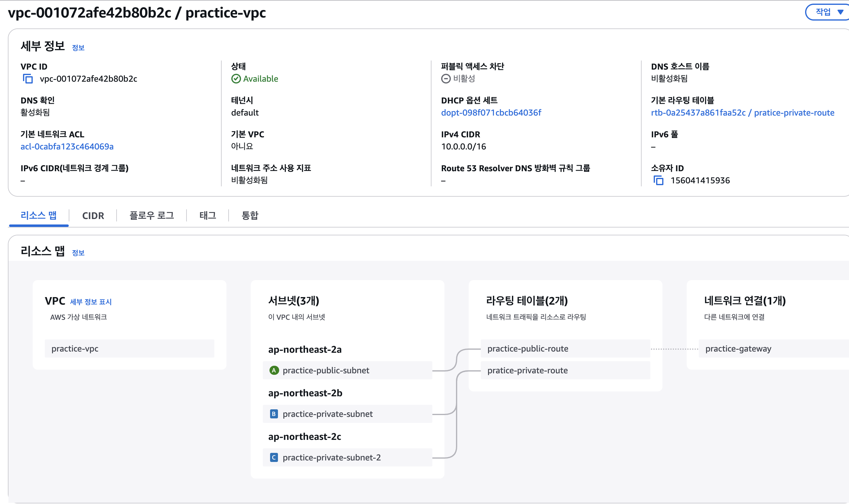849x504 pixels.
Task: Click the green A badge on practice-public-subnet
Action: coord(274,370)
